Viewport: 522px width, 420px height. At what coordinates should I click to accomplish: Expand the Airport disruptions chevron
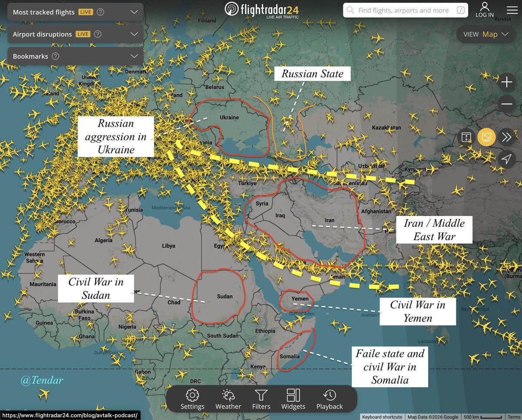point(134,34)
